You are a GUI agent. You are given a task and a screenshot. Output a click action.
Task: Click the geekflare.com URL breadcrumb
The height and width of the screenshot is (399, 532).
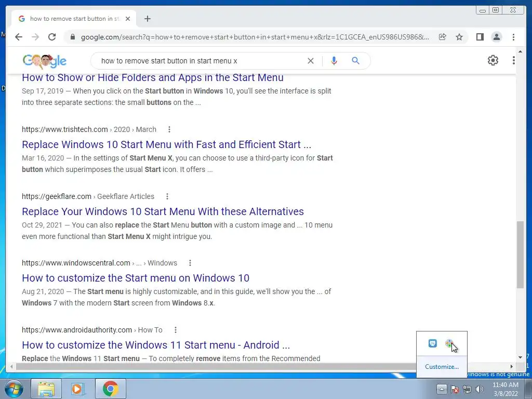[x=88, y=196]
